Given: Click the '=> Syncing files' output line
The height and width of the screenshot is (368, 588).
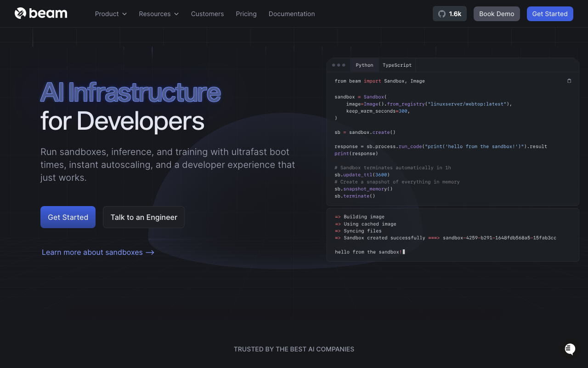Looking at the screenshot, I should pyautogui.click(x=358, y=231).
